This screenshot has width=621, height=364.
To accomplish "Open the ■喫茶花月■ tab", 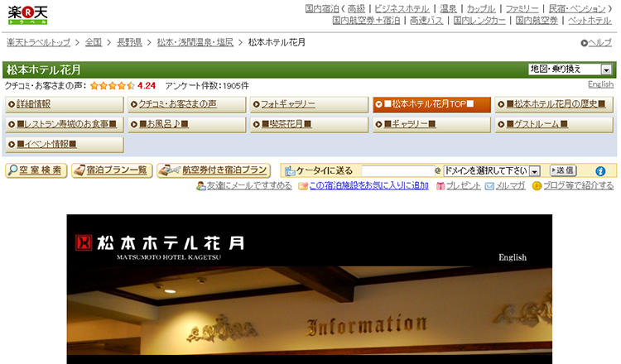I will pyautogui.click(x=309, y=124).
